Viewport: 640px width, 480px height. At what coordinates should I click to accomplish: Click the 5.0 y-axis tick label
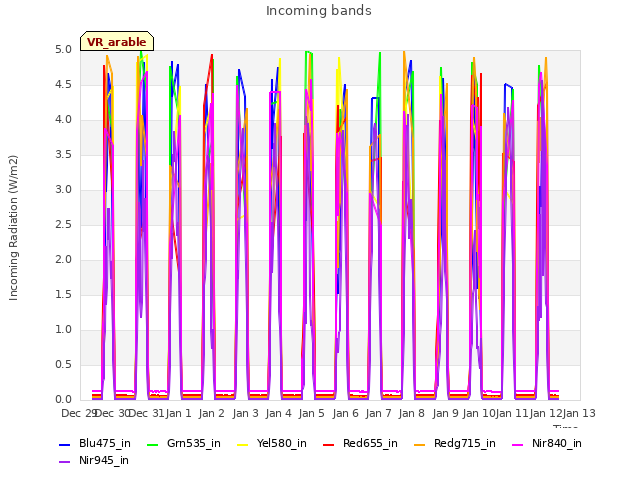pyautogui.click(x=63, y=50)
